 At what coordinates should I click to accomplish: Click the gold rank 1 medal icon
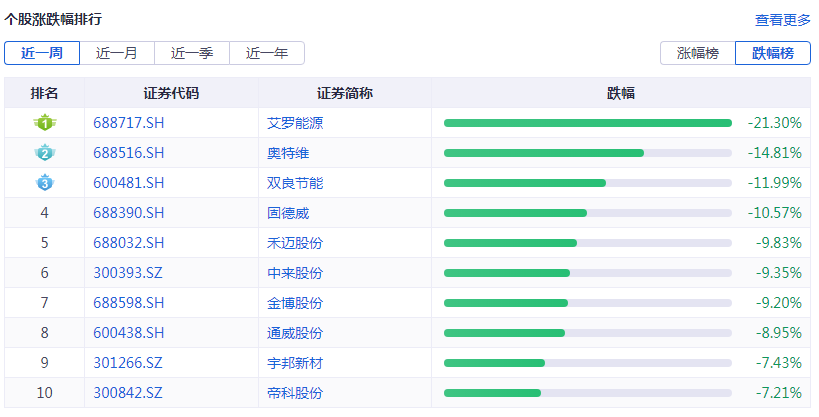pos(44,123)
